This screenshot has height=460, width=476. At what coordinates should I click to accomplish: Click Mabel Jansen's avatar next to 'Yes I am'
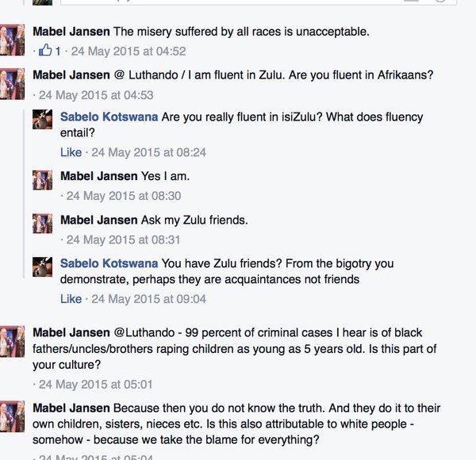coord(43,180)
